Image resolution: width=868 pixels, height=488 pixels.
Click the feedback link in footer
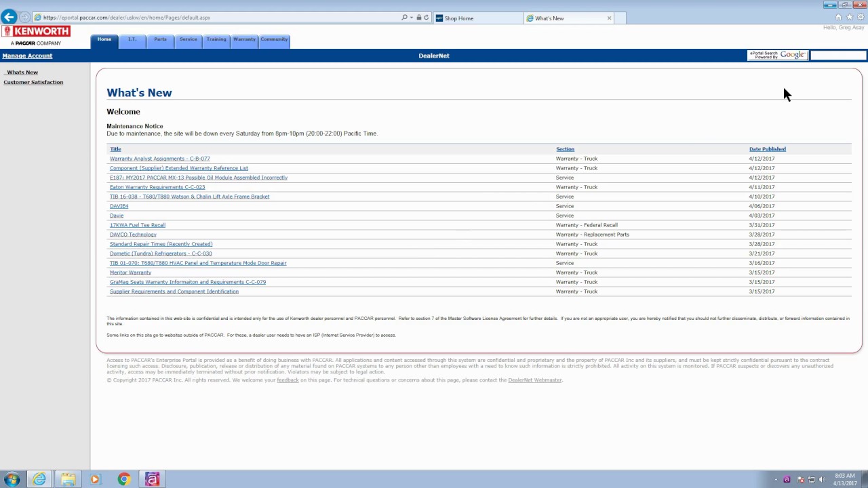[x=288, y=380]
